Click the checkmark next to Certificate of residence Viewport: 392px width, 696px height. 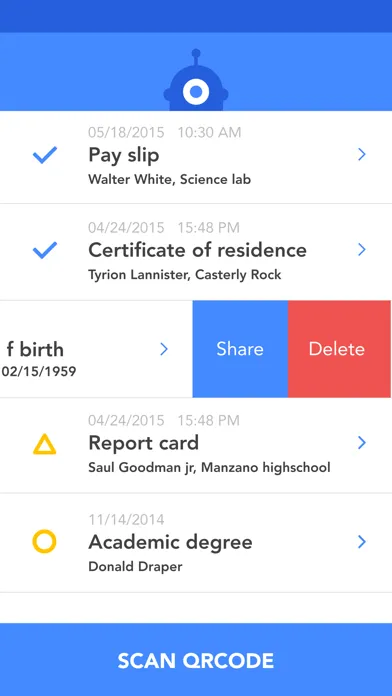(45, 250)
